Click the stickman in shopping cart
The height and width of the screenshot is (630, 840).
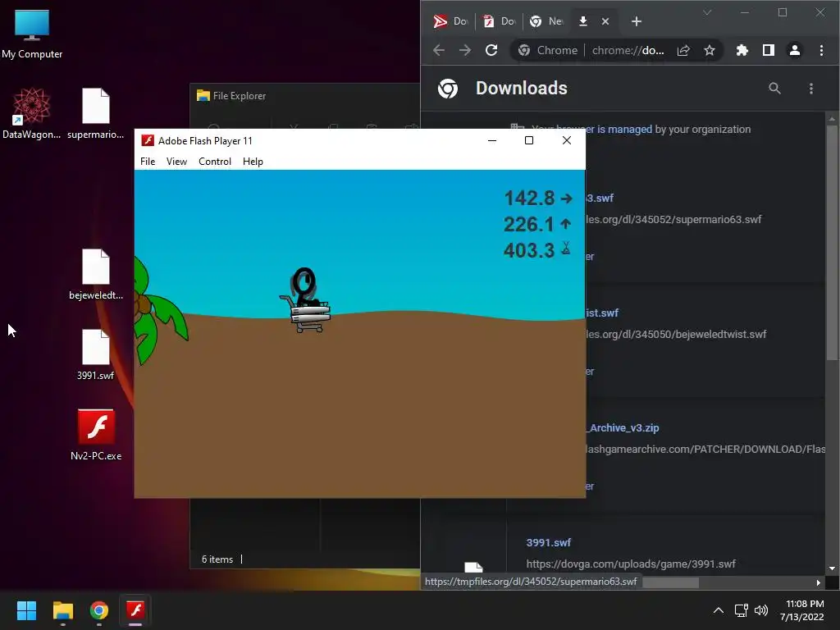pyautogui.click(x=305, y=300)
